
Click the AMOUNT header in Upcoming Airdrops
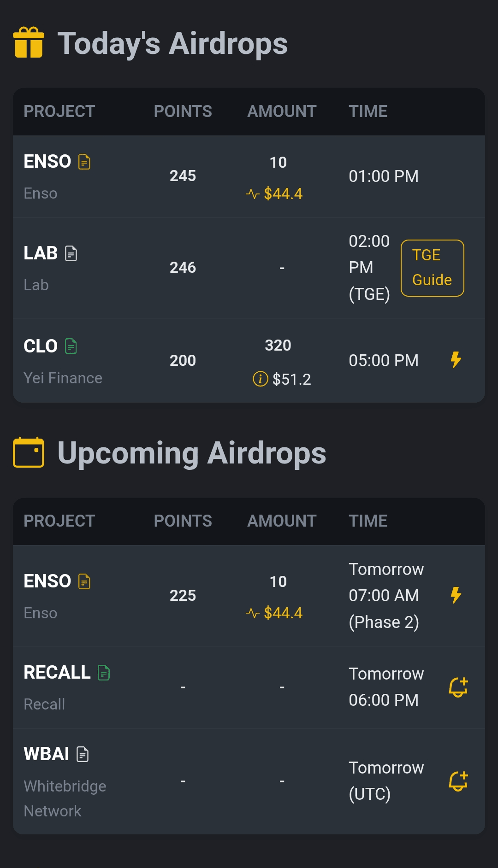(x=282, y=521)
